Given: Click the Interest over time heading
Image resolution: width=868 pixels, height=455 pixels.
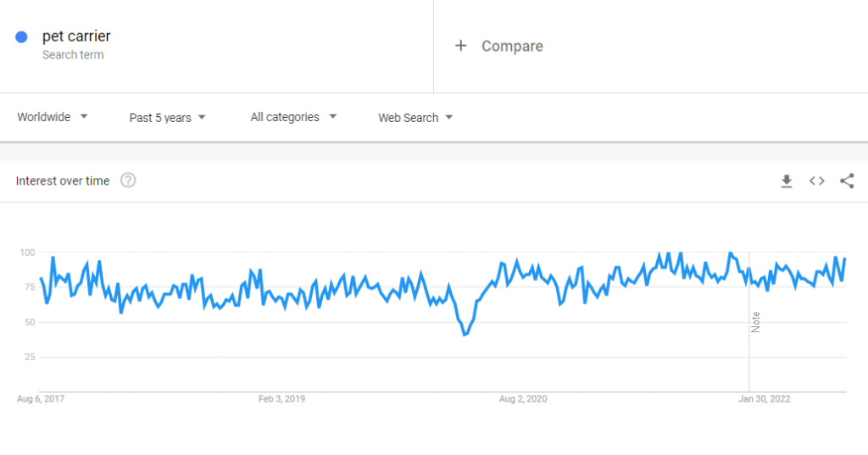Looking at the screenshot, I should [63, 180].
